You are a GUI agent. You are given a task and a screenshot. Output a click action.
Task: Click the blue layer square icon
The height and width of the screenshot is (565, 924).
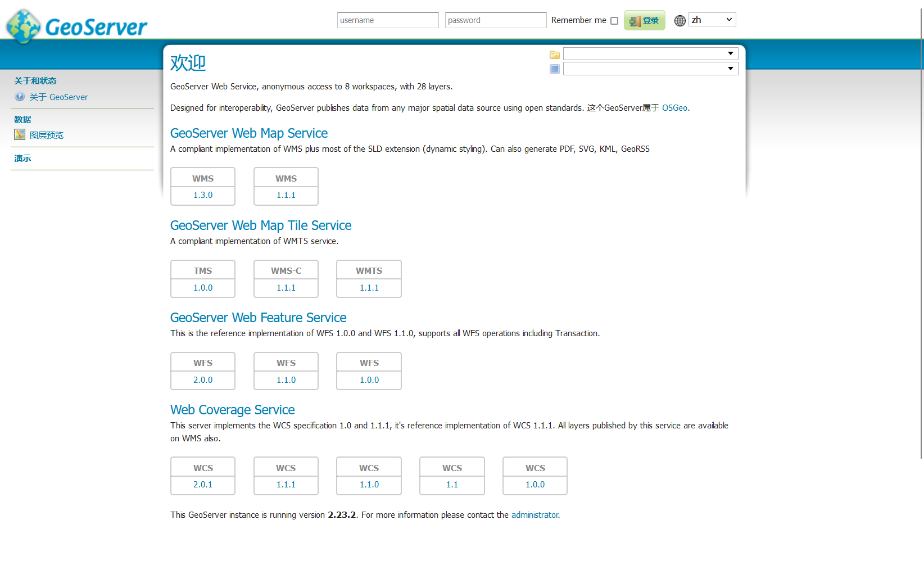[x=555, y=69]
